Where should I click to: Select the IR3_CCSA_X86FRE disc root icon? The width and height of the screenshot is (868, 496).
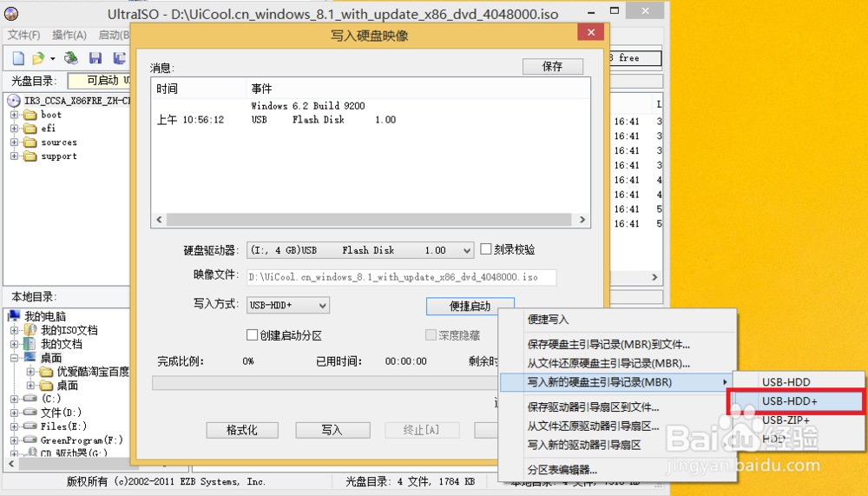[x=13, y=101]
